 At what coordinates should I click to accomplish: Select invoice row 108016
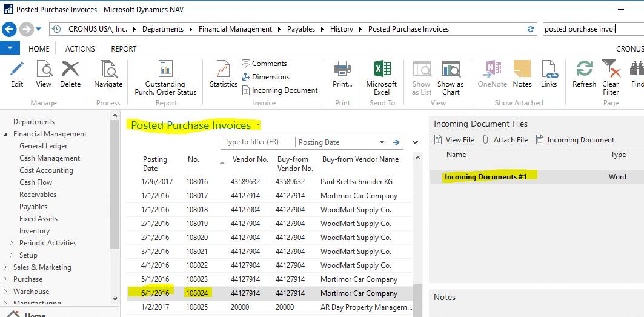[x=269, y=182]
